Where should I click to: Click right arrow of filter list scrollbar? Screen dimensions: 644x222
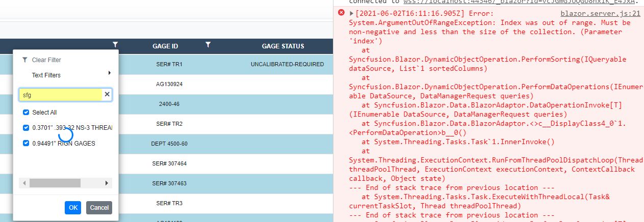coord(107,183)
